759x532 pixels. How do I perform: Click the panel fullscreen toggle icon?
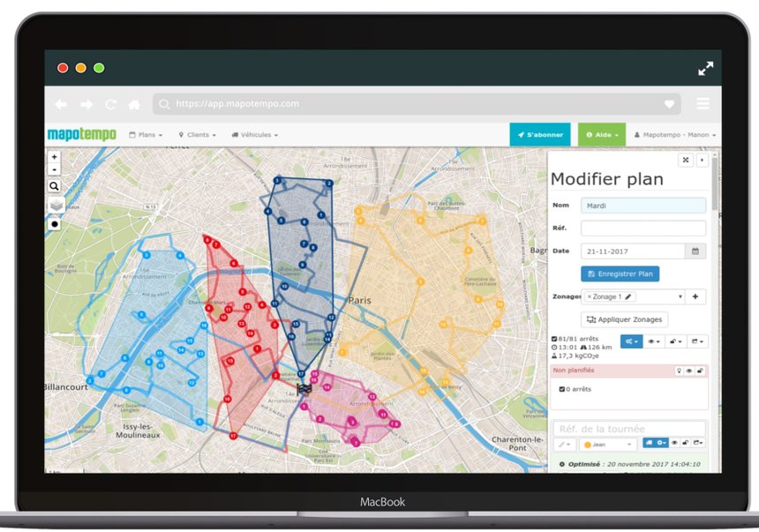(x=686, y=160)
